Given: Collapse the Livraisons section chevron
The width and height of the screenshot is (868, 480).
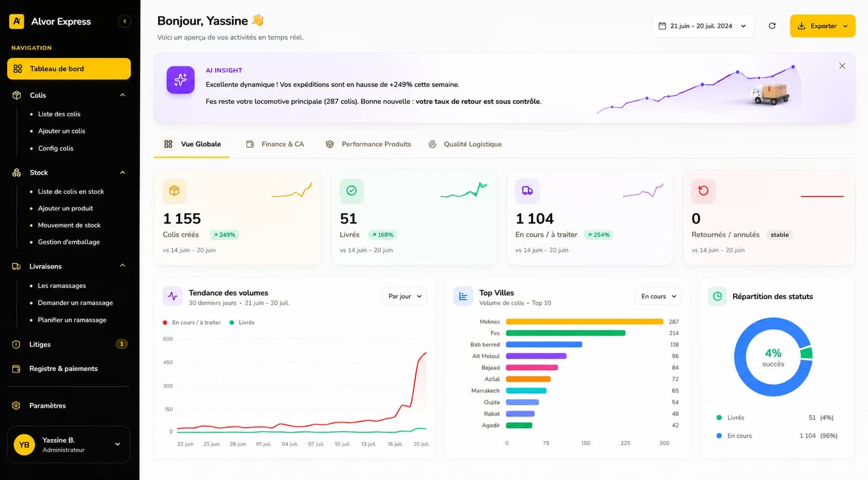Looking at the screenshot, I should pyautogui.click(x=123, y=265).
